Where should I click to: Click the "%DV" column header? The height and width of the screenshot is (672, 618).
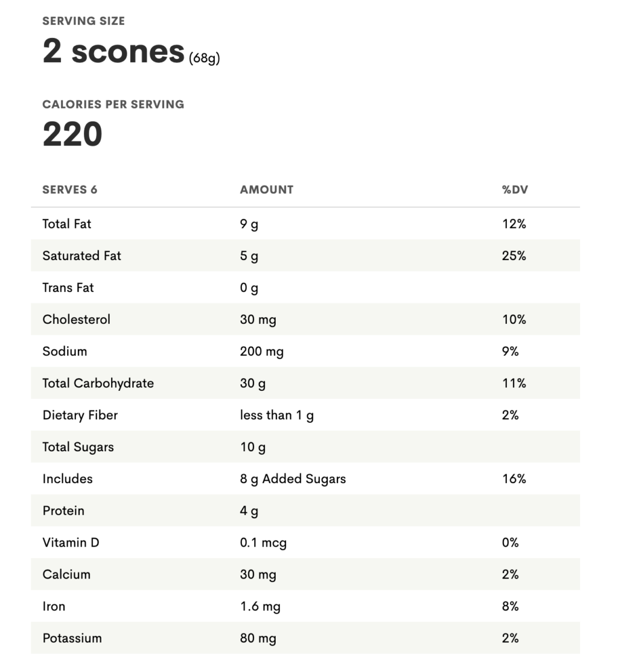coord(515,189)
